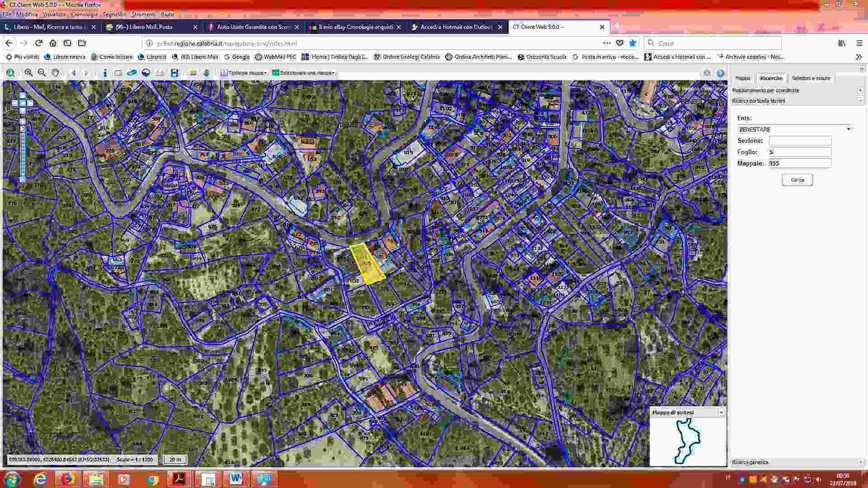Viewport: 868px width, 488px height.
Task: Open the Tipologie mappe dropdown
Action: (244, 73)
